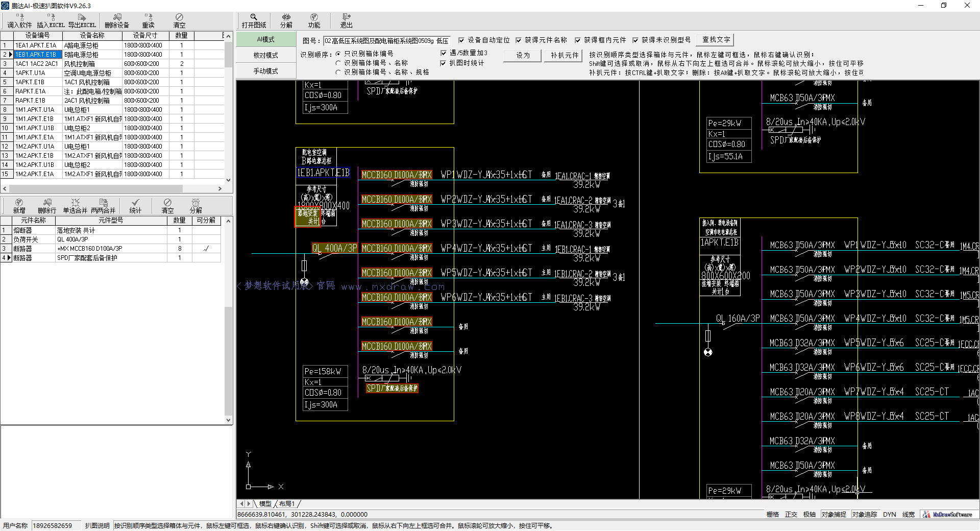
Task: Click 清空 in the component toolbar
Action: (167, 206)
